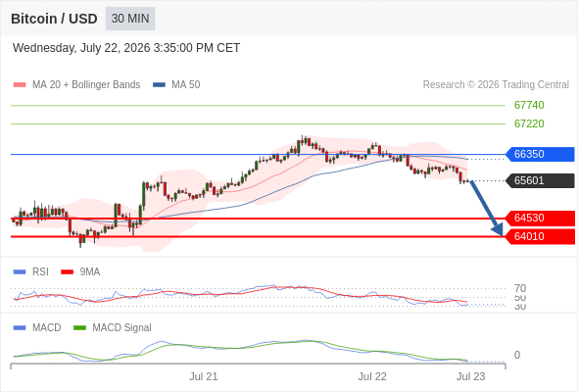The height and width of the screenshot is (392, 578).
Task: Click the 67220 resistance level label
Action: click(x=529, y=123)
